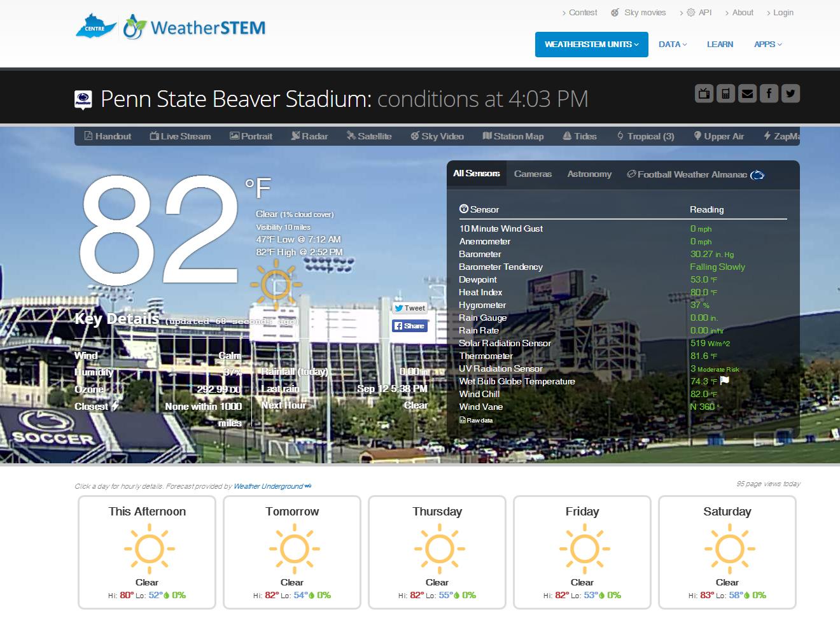Click the Sky movies link
Image resolution: width=840 pixels, height=630 pixels.
(638, 13)
